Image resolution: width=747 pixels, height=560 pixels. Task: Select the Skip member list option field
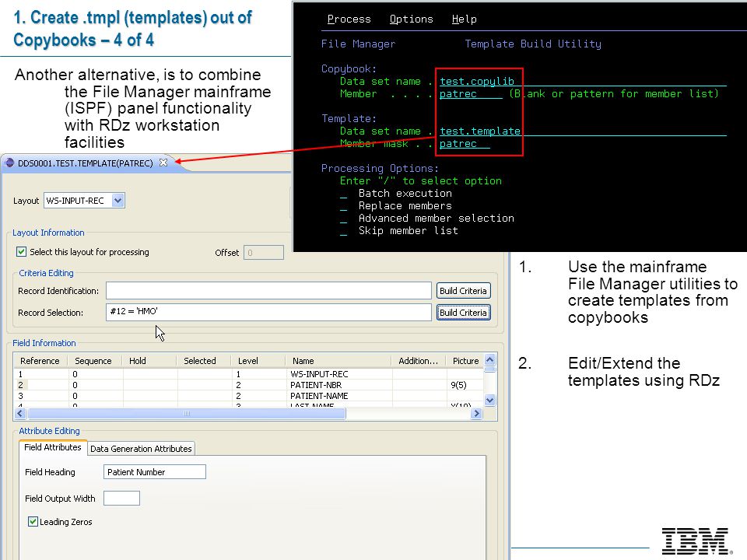(x=343, y=231)
